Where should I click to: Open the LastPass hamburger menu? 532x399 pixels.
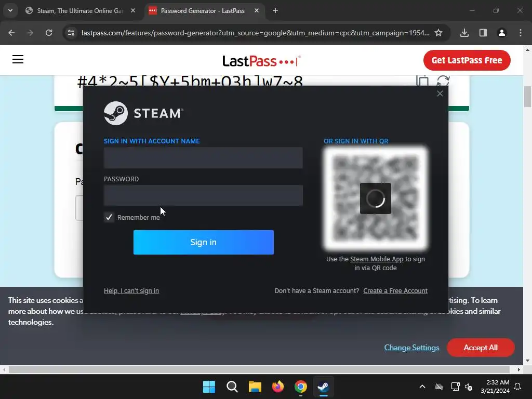tap(18, 59)
